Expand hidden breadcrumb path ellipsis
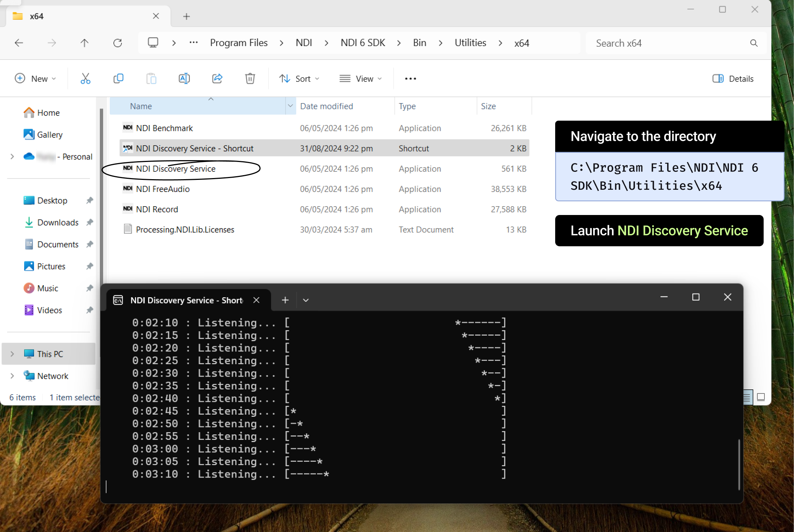Image resolution: width=794 pixels, height=532 pixels. 193,43
